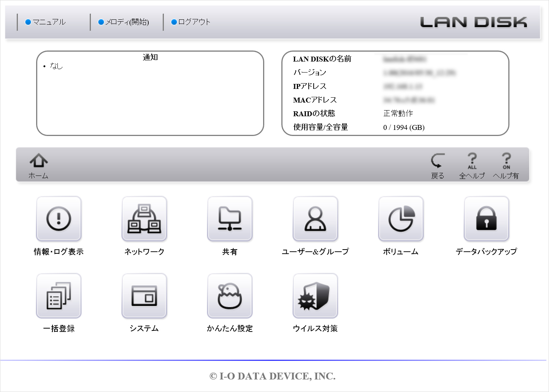Click the なし notification entry

(x=56, y=66)
